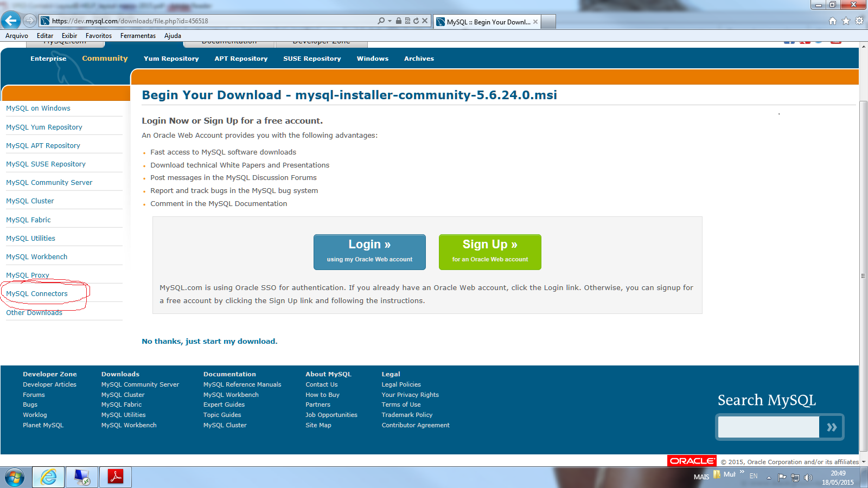Click the address bar search magnifier icon

(381, 21)
